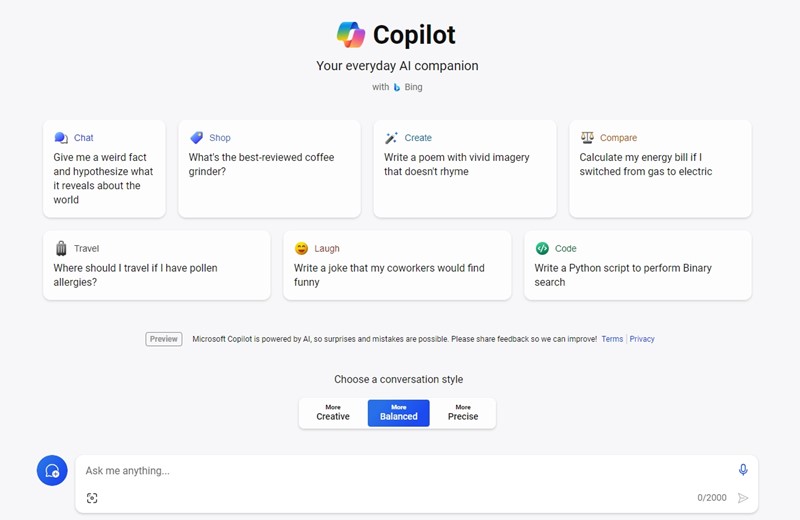Focus the Ask me anything input field
Viewport: 800px width, 520px height.
pyautogui.click(x=400, y=471)
